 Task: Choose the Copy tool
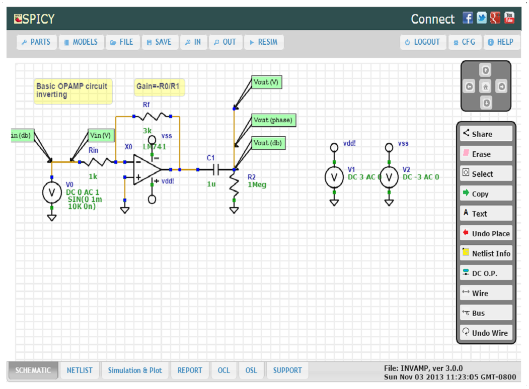click(486, 193)
